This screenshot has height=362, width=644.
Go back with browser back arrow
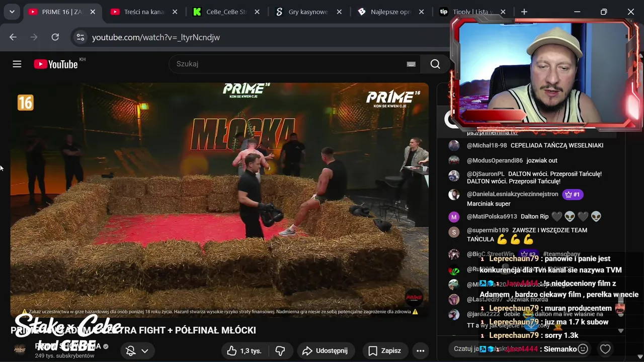tap(13, 37)
